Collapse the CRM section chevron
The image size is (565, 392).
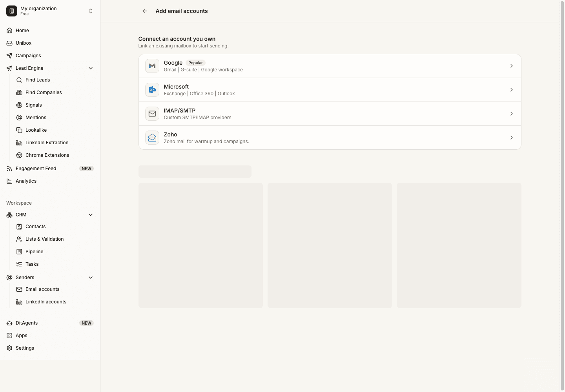point(91,215)
